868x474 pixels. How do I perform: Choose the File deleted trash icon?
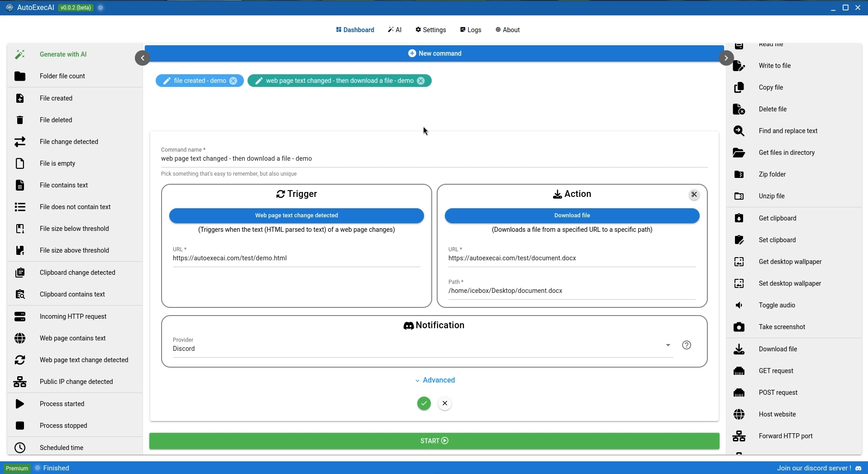(20, 120)
